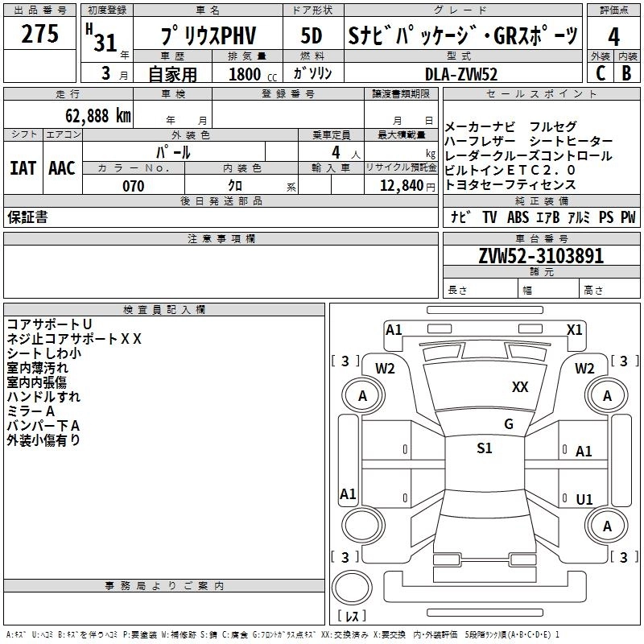Viewport: 644px width, 644px height.
Task: Click the seating capacity 4 人
Action: pos(345,153)
